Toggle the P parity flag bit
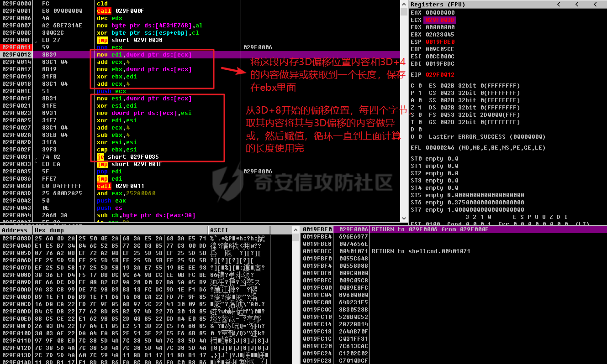 (x=420, y=93)
